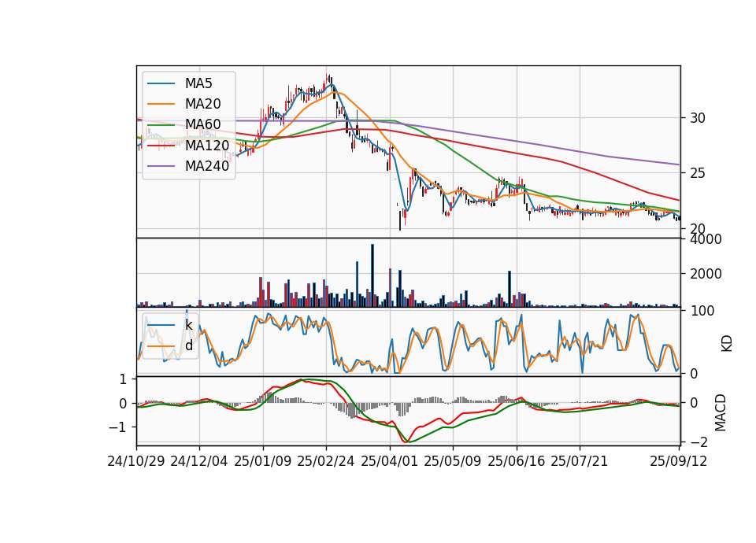Click the orange MA20 legend line sample
756x543 pixels.
pyautogui.click(x=161, y=104)
